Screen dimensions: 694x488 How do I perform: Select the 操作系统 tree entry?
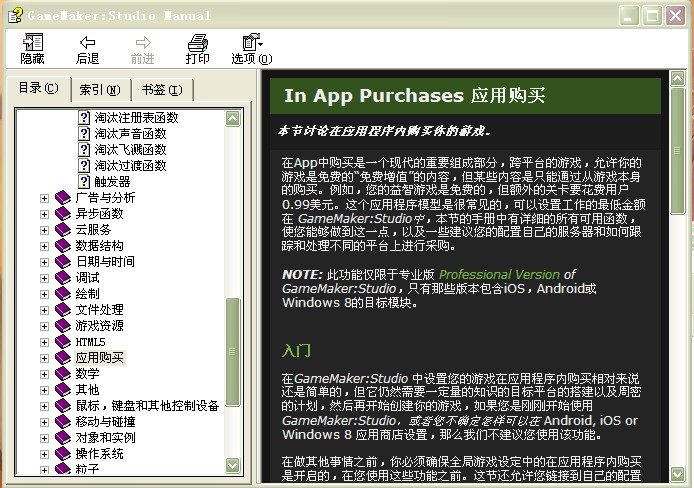[x=100, y=454]
